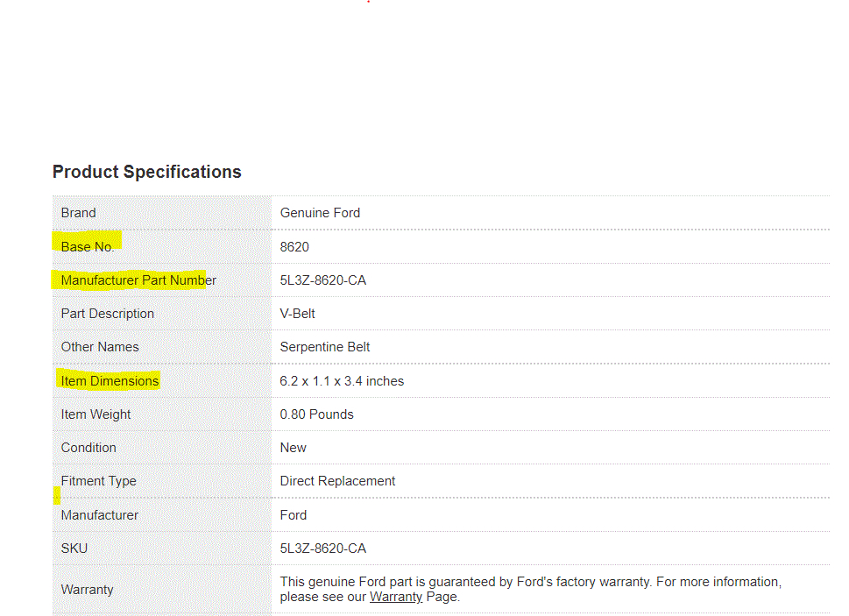
Task: Click the 6.2 x 1.1 x 3.4 inches value
Action: [342, 381]
